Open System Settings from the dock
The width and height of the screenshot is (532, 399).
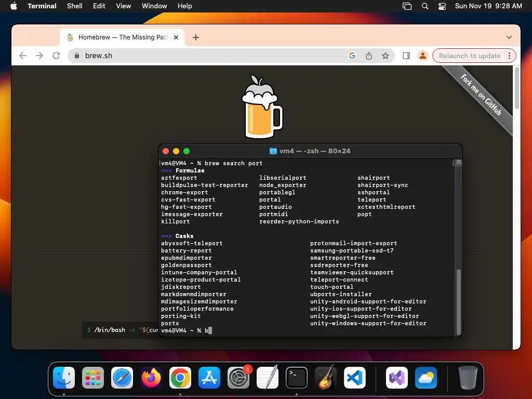(x=238, y=378)
